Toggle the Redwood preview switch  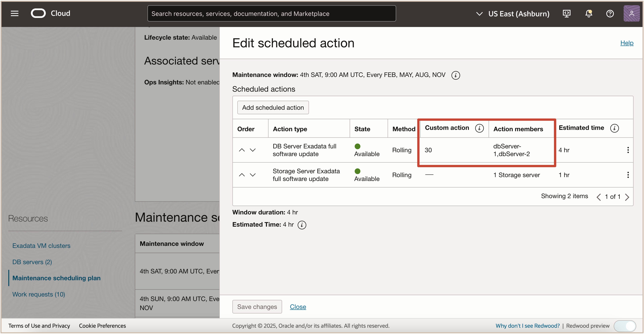[626, 326]
